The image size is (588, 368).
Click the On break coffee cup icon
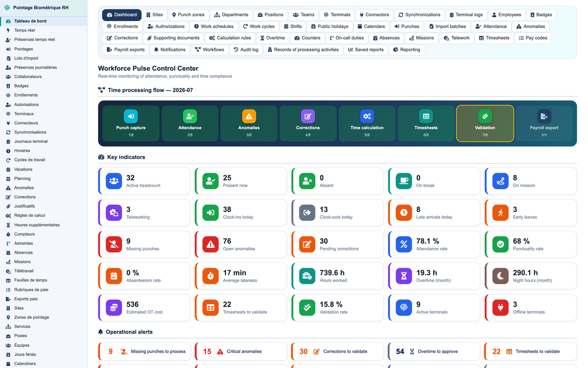pos(404,181)
